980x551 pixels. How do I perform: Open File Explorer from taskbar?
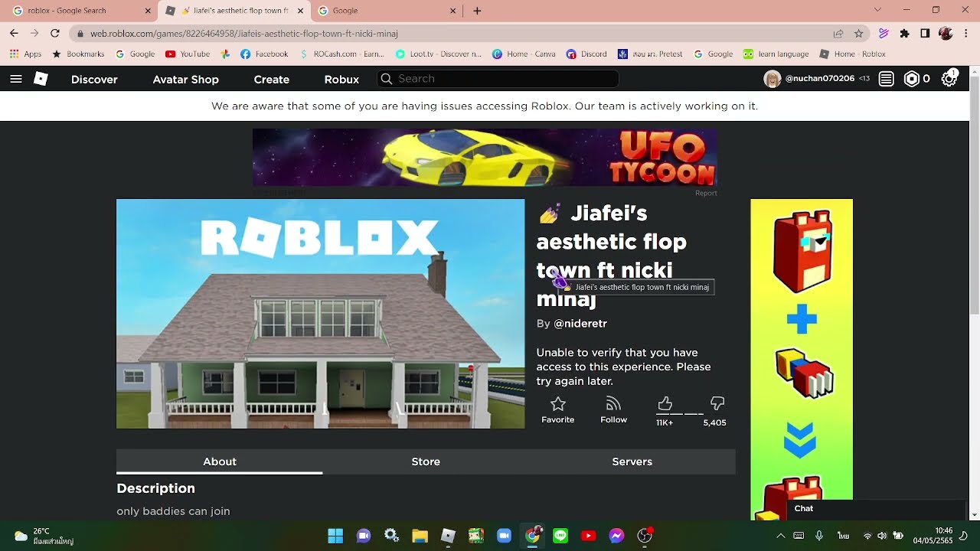[x=420, y=536]
